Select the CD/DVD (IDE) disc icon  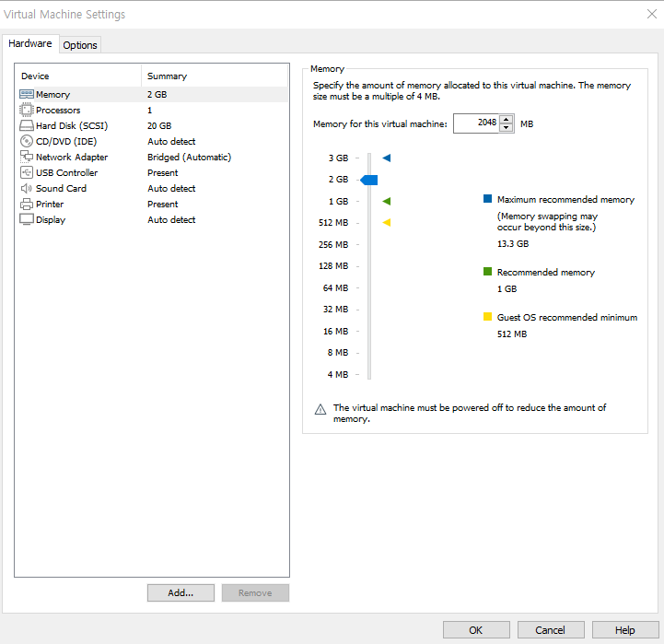pos(27,141)
